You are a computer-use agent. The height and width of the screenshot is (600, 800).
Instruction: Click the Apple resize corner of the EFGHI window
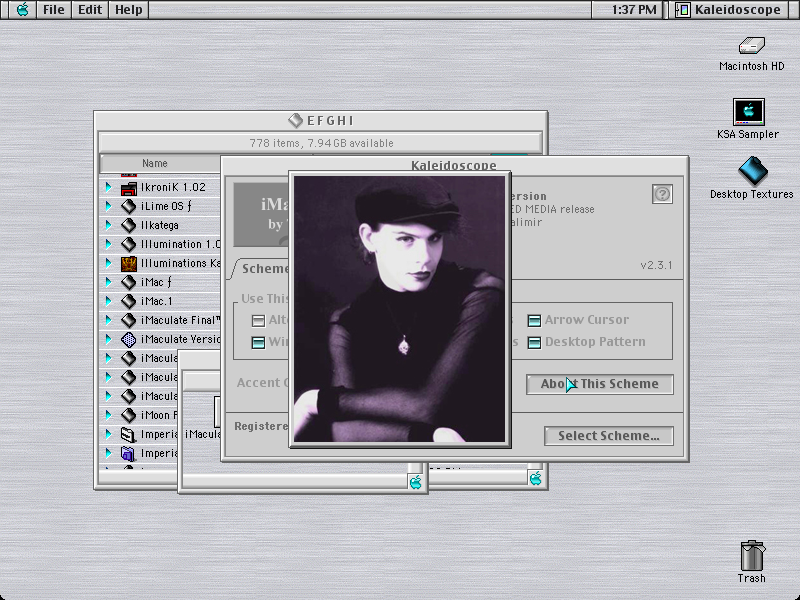coord(535,479)
